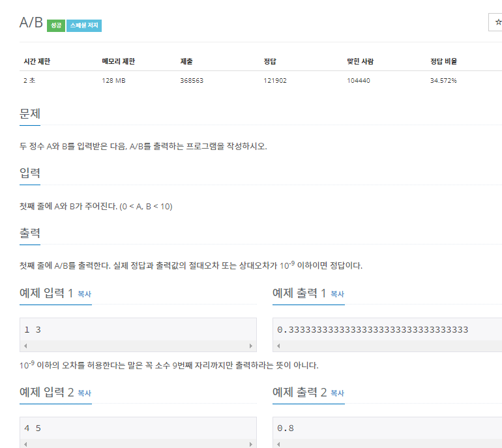Click the 0.3333 example output text
Image resolution: width=502 pixels, height=448 pixels.
[x=373, y=330]
